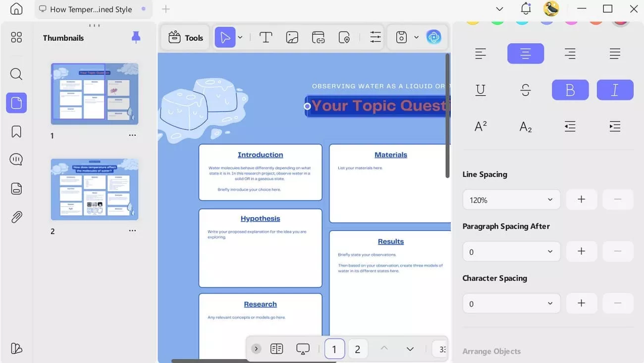This screenshot has height=363, width=644.
Task: Increase the text indent
Action: click(x=615, y=127)
